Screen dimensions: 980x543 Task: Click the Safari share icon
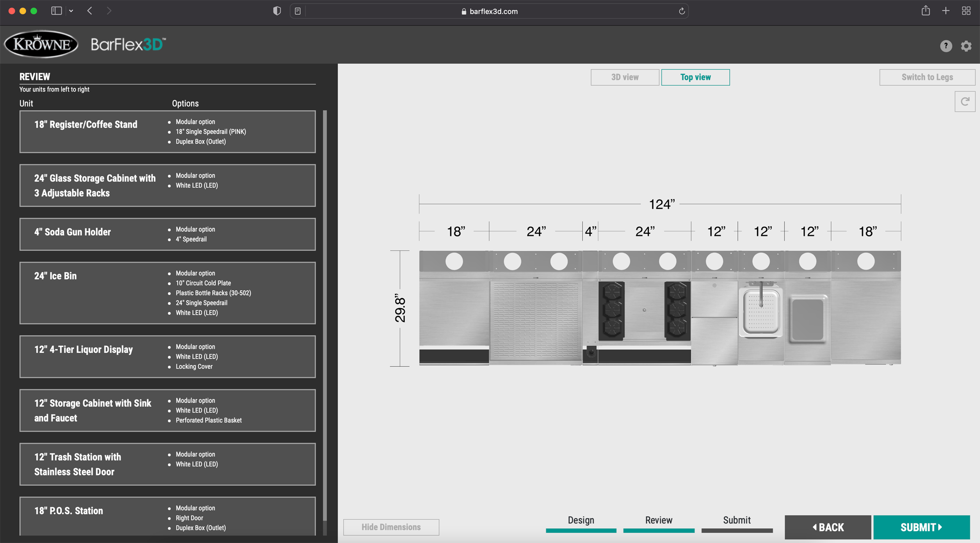[x=925, y=11]
